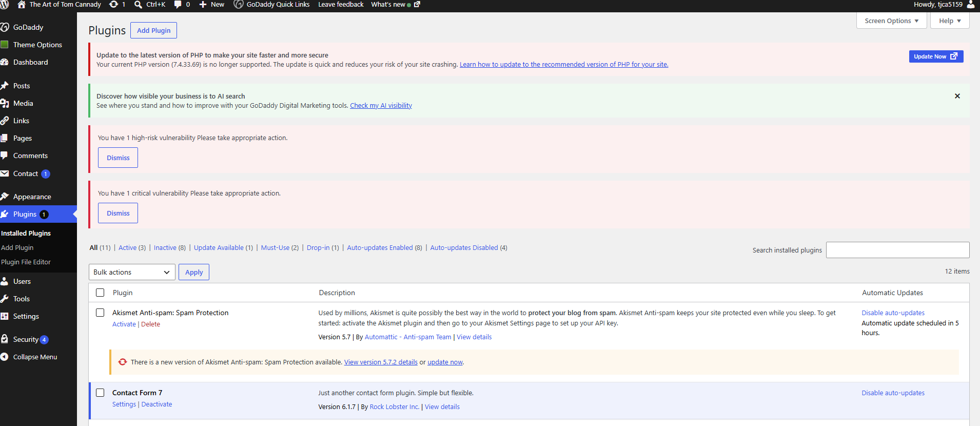This screenshot has width=980, height=426.
Task: Sort by the Plugin column header
Action: click(x=123, y=293)
